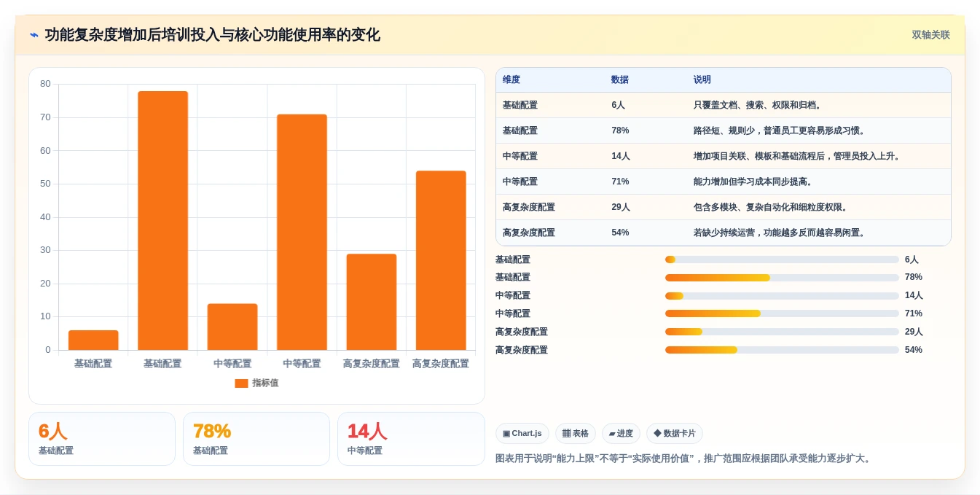
Task: Click the 14人 table cell
Action: 621,157
